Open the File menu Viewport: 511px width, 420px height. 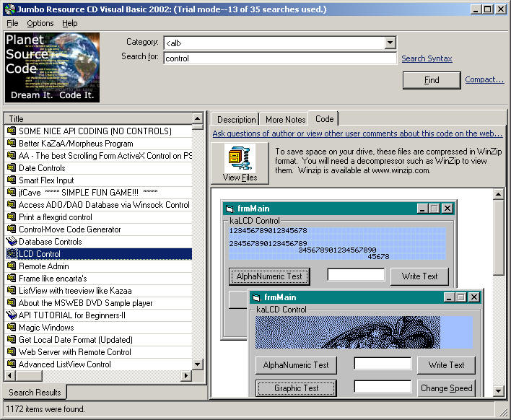click(12, 24)
